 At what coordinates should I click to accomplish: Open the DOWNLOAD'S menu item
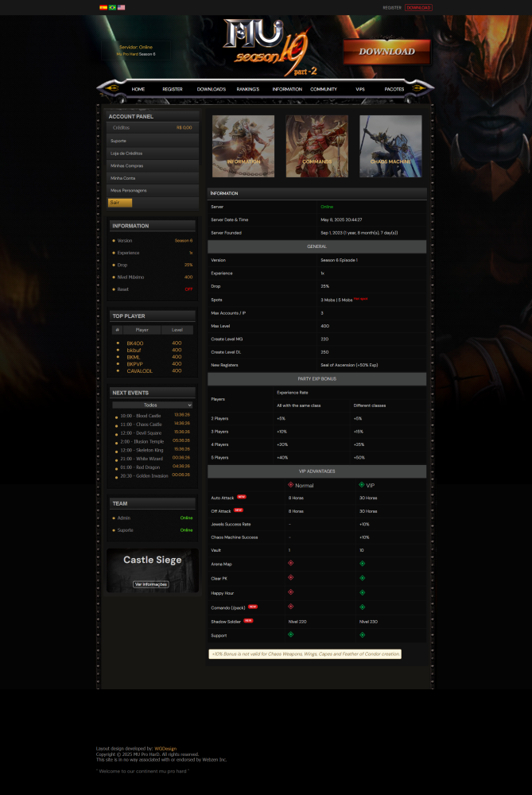pos(212,89)
